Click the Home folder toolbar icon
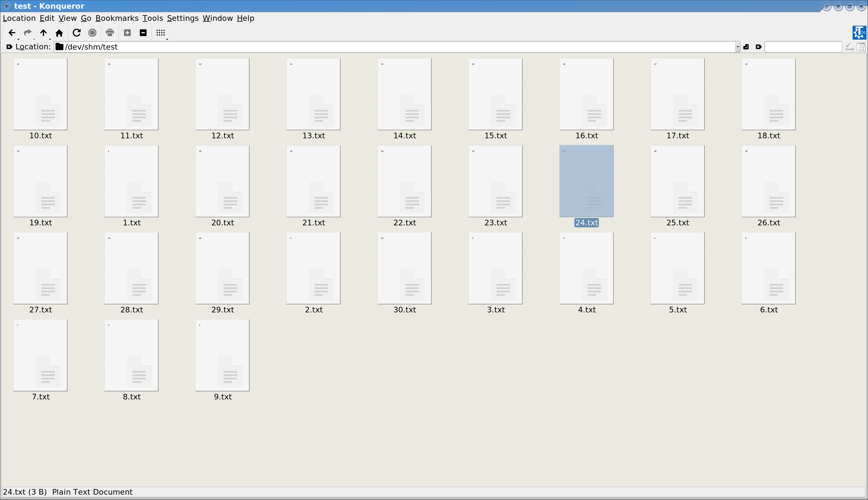Image resolution: width=868 pixels, height=500 pixels. [59, 33]
